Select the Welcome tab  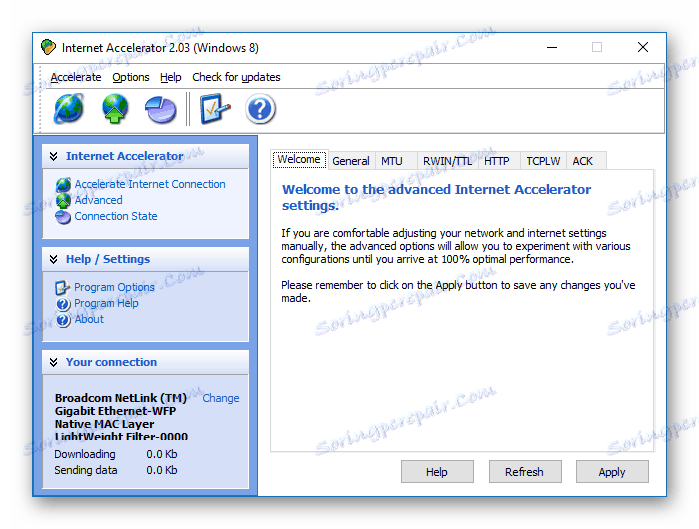point(299,160)
